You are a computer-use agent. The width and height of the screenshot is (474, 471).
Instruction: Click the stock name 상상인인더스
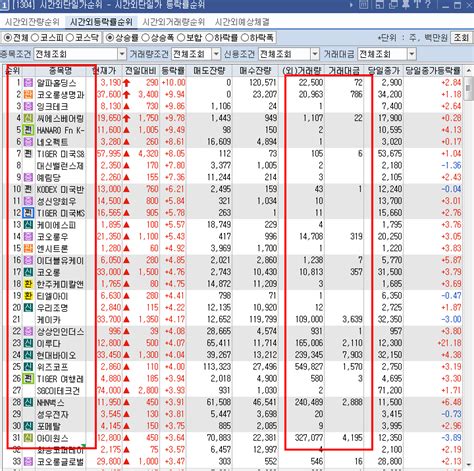[x=60, y=331]
